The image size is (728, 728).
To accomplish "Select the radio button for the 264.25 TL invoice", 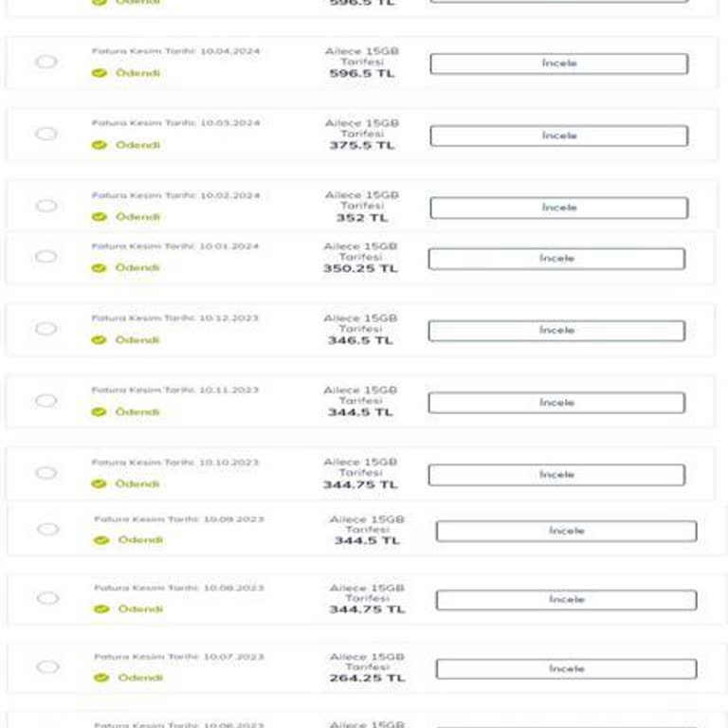I will [x=47, y=666].
